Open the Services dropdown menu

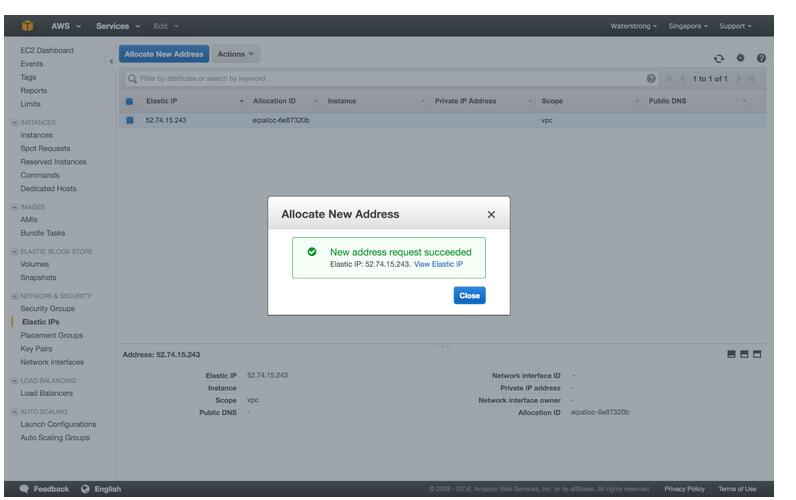tap(118, 26)
